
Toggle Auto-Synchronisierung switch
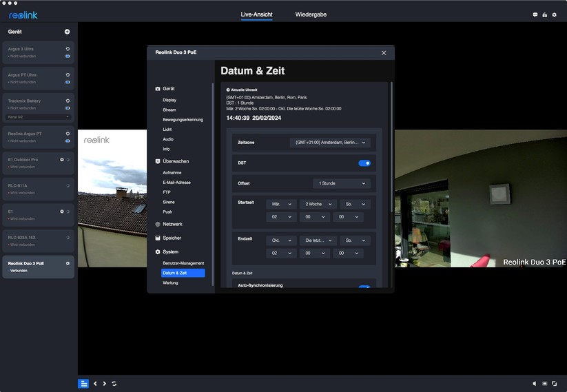click(x=364, y=287)
